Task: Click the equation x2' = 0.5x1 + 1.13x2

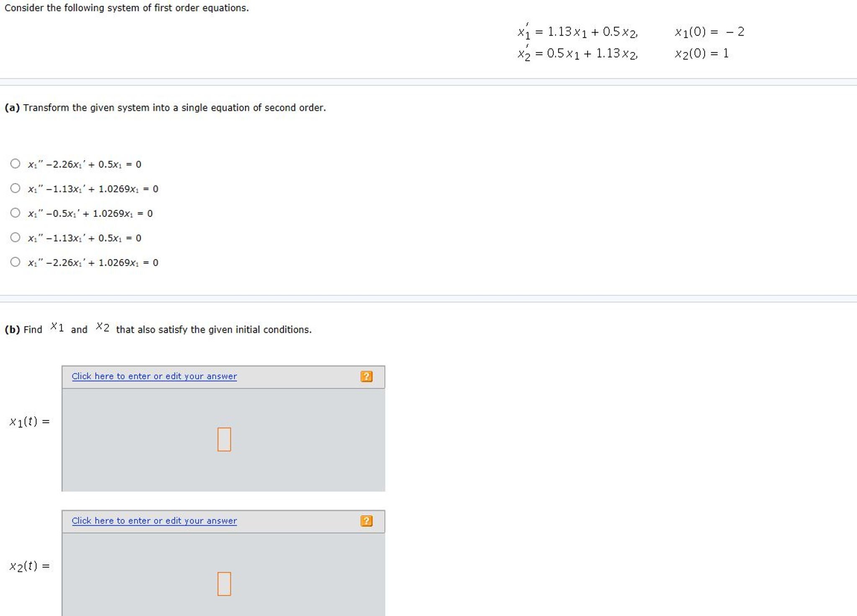Action: 577,54
